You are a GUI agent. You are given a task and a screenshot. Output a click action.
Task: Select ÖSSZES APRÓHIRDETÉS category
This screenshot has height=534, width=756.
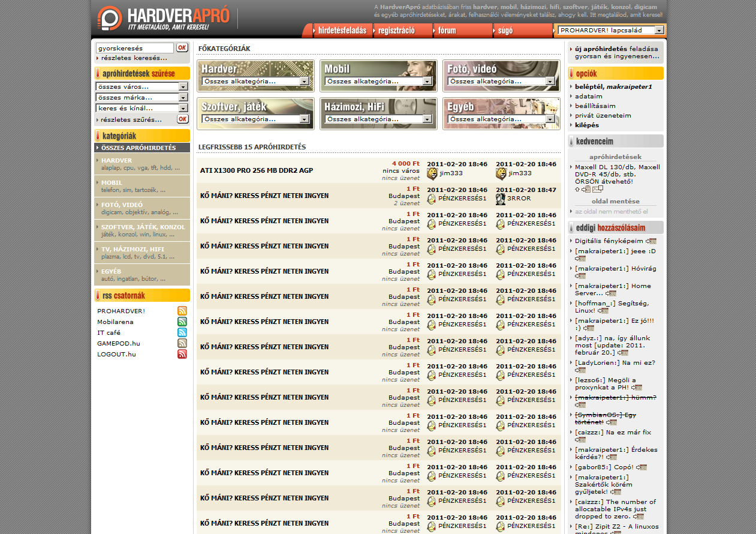(142, 148)
